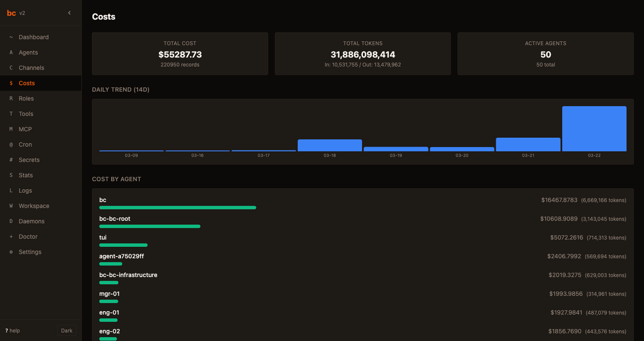Select the bc-bc-infrastructure agent name
Image resolution: width=644 pixels, height=341 pixels.
(128, 275)
